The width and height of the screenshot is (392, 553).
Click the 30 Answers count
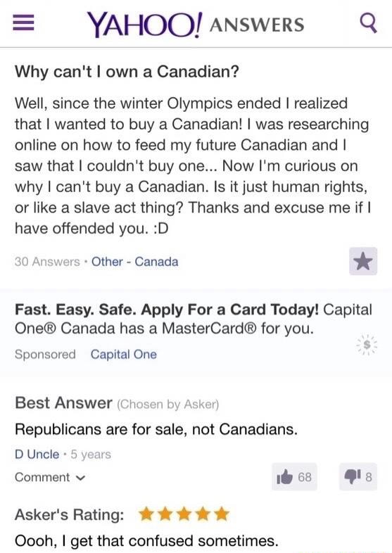pyautogui.click(x=47, y=262)
